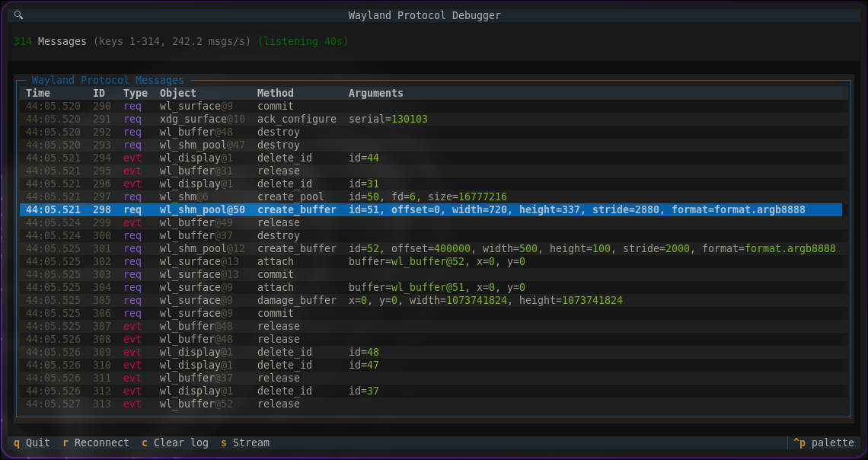Select highlighted message 298 create_buffer row

coord(431,209)
